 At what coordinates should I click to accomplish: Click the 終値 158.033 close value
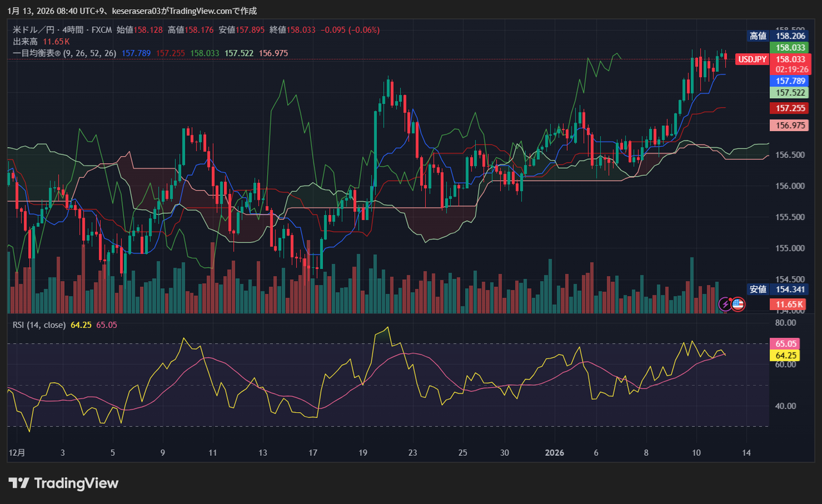tap(293, 30)
